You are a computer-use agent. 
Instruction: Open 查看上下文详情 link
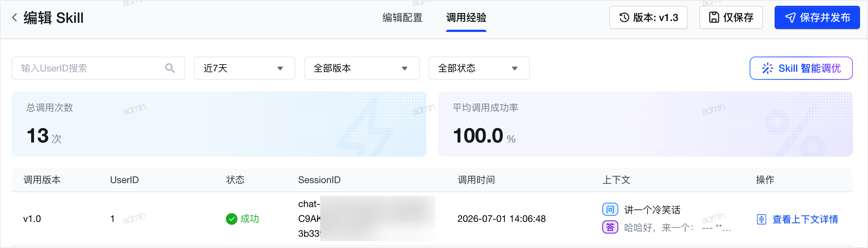click(797, 219)
